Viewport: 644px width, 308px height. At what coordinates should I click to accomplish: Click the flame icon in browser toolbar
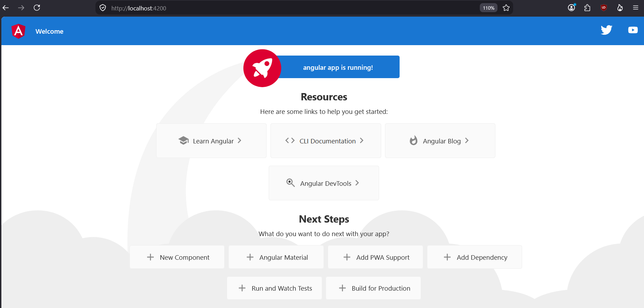(x=620, y=8)
